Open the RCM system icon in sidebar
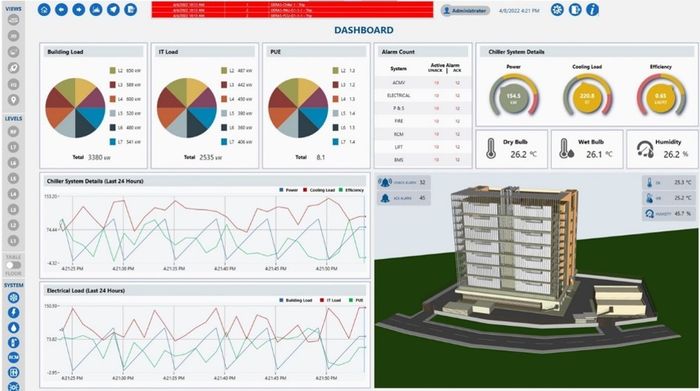700x391 pixels. point(13,358)
